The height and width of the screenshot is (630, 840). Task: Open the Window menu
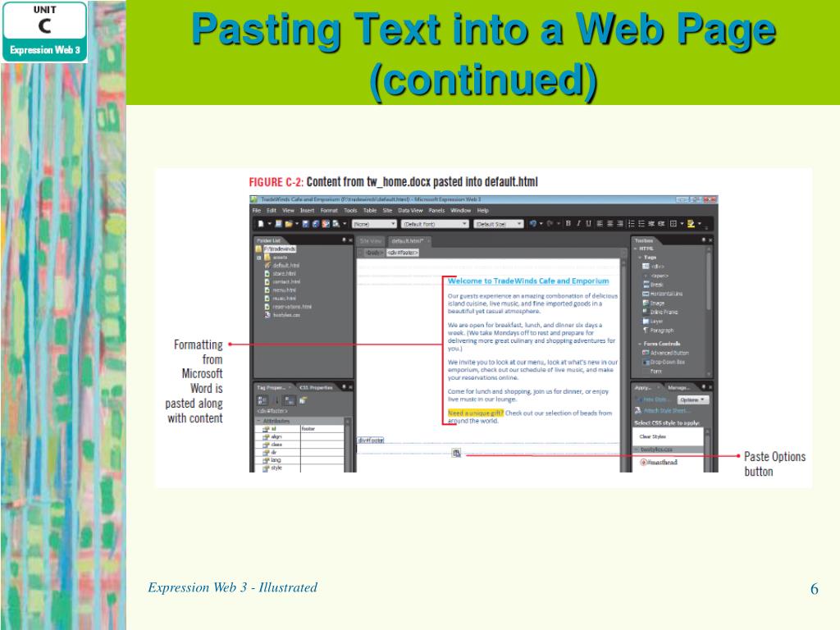point(461,211)
